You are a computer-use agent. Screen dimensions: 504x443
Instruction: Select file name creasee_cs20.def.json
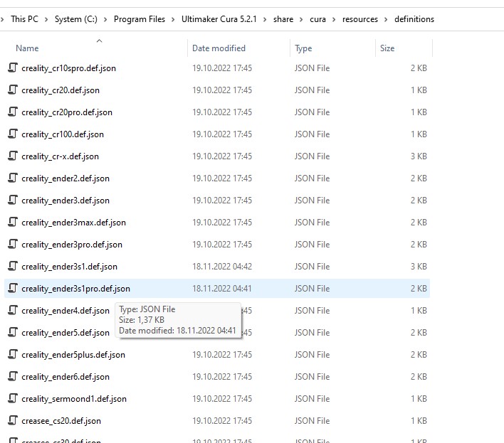[x=61, y=421]
